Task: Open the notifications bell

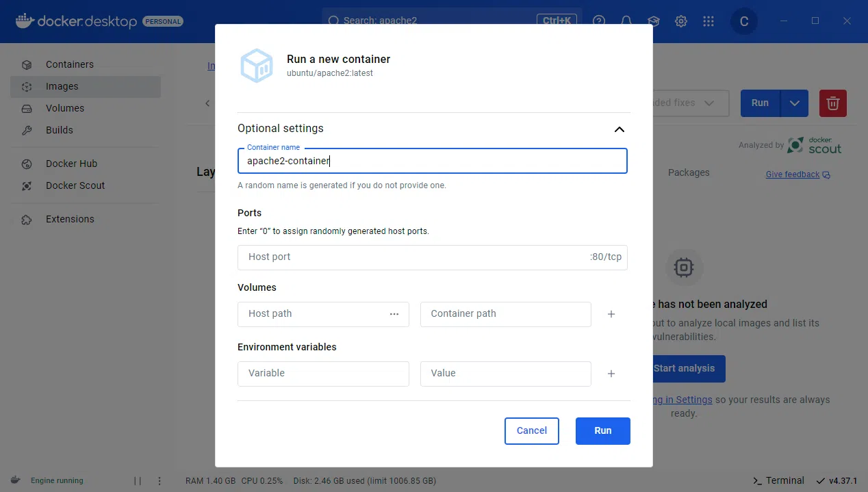Action: pos(626,21)
